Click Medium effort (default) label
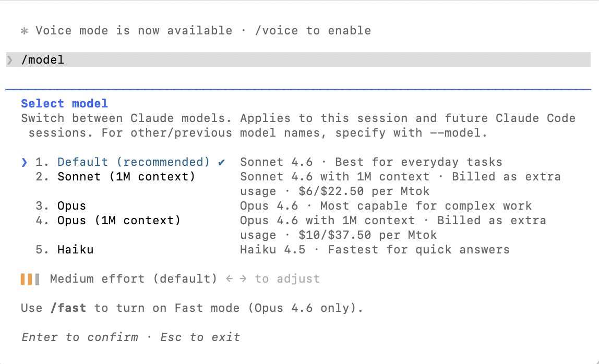 pos(134,279)
